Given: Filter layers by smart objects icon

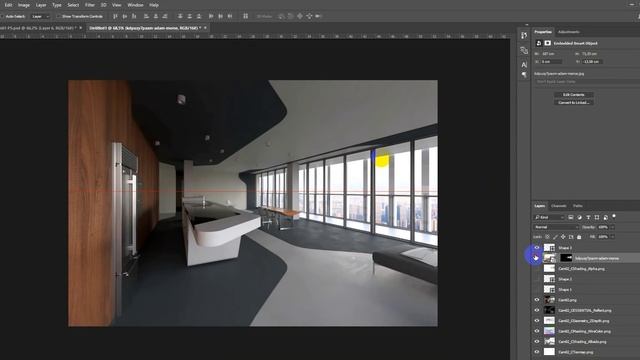Looking at the screenshot, I should [x=605, y=218].
